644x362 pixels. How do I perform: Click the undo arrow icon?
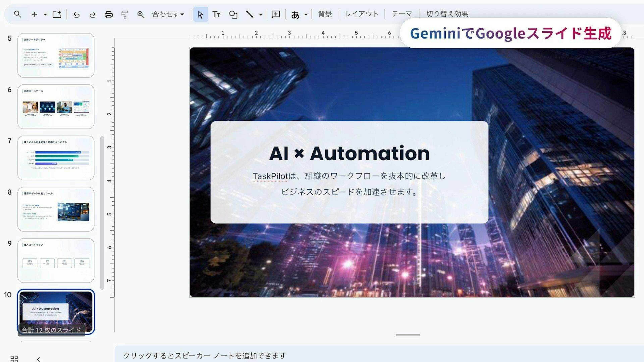(x=76, y=15)
